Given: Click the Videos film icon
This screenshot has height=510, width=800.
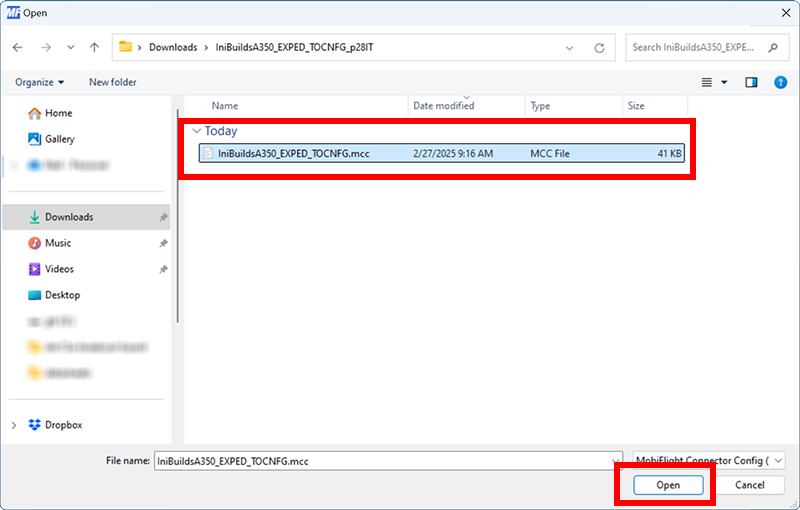Looking at the screenshot, I should (34, 269).
